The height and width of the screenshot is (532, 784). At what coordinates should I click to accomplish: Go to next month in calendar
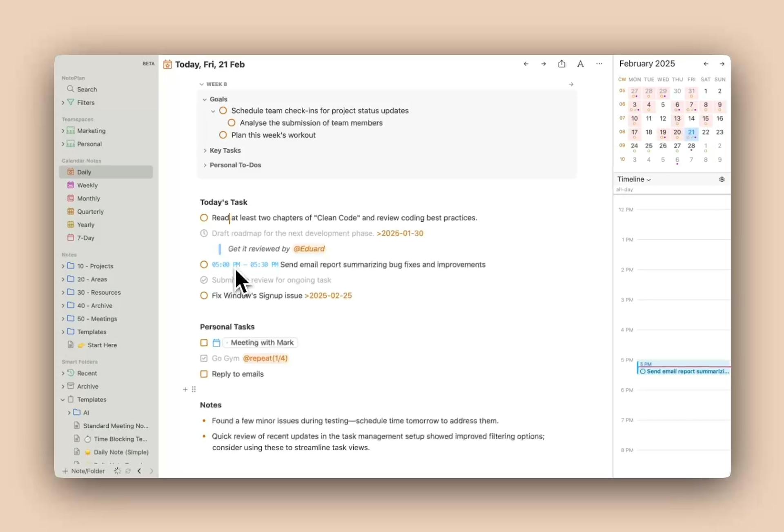click(x=722, y=64)
